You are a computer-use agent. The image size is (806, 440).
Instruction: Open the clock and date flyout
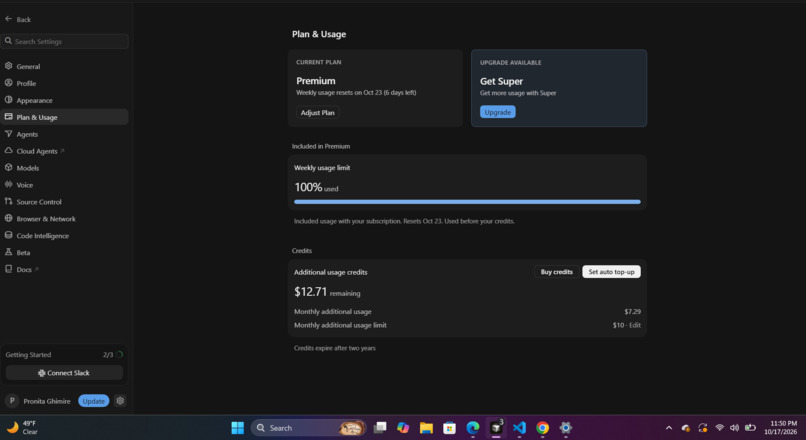(781, 428)
